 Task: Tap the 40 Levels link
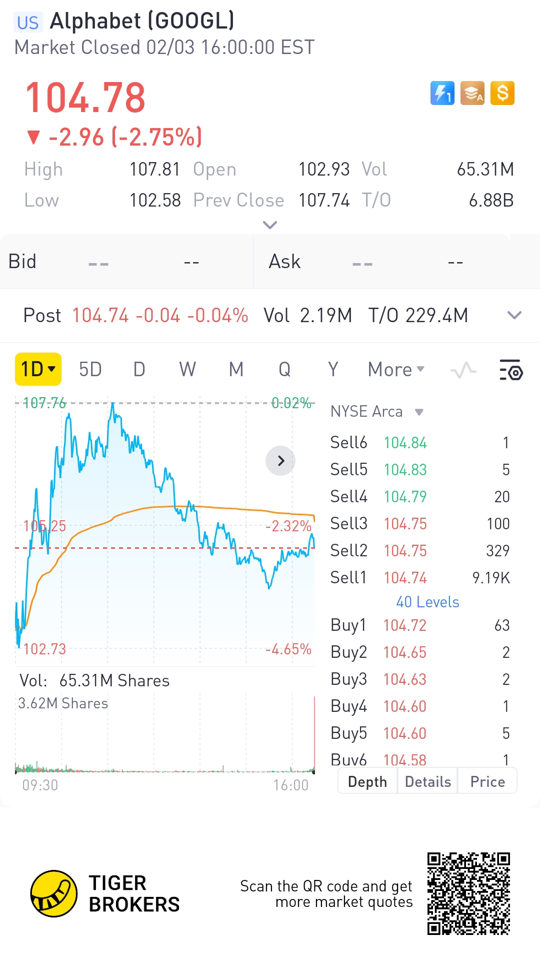click(x=427, y=602)
